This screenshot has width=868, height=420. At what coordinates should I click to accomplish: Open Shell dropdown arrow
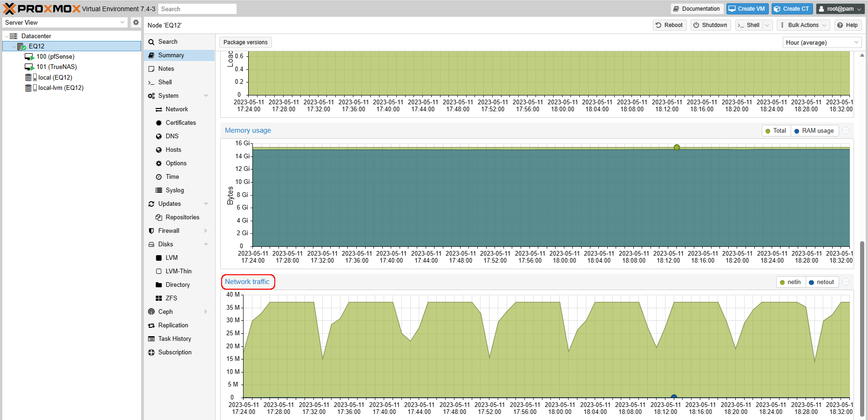click(x=767, y=25)
